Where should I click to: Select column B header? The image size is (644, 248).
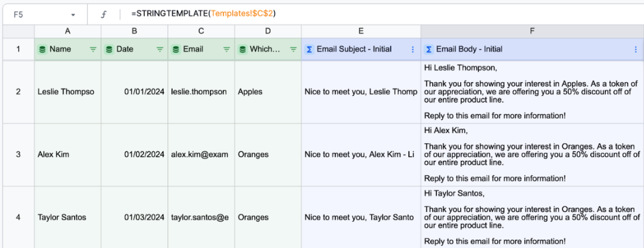134,31
